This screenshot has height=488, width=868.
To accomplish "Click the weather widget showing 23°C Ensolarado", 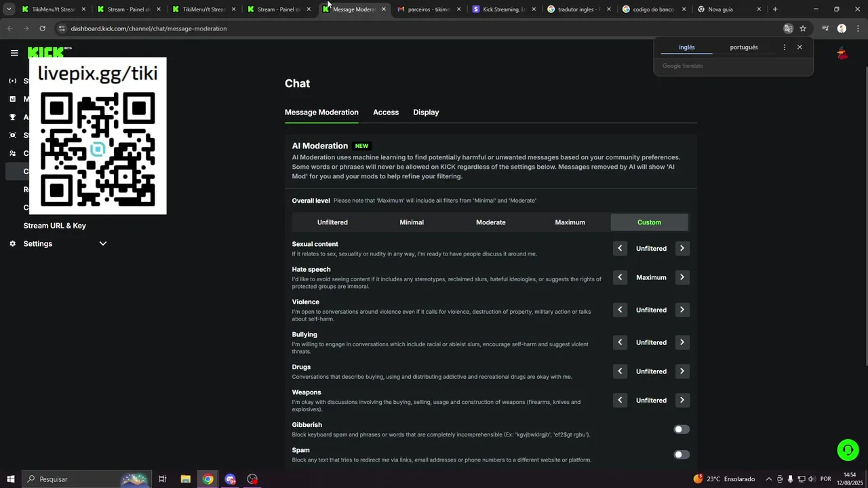I will pyautogui.click(x=724, y=479).
